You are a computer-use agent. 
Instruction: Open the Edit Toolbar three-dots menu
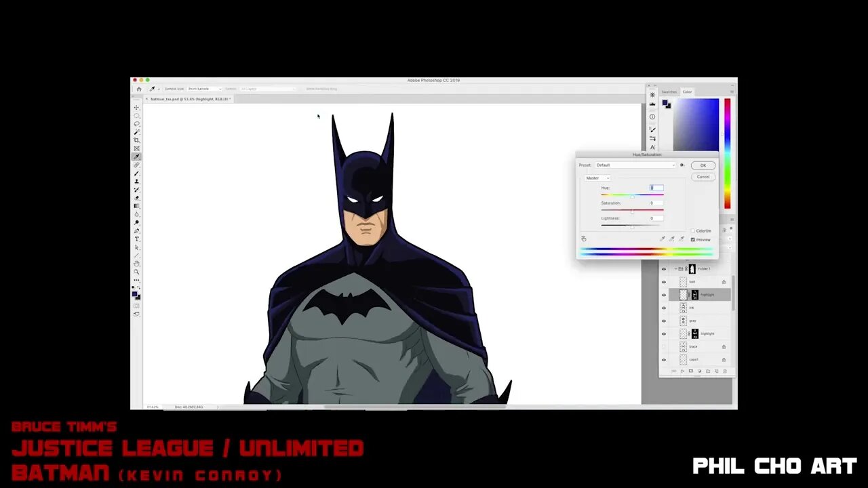[x=136, y=280]
